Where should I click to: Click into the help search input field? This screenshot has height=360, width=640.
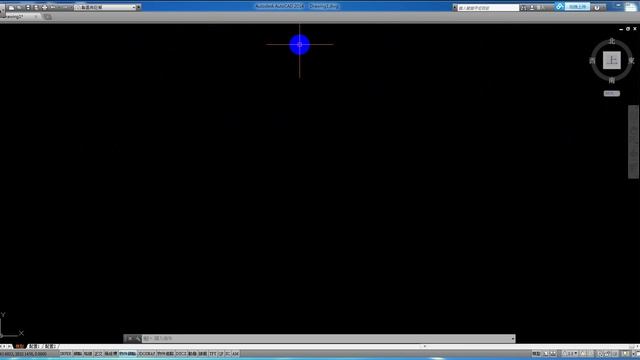click(x=488, y=8)
